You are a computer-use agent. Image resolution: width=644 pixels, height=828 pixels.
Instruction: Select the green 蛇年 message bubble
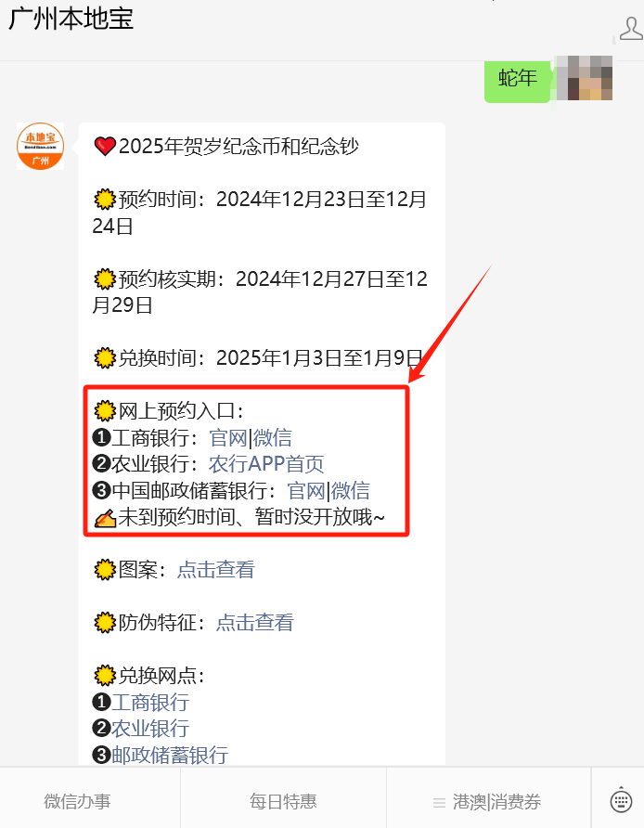click(x=518, y=80)
